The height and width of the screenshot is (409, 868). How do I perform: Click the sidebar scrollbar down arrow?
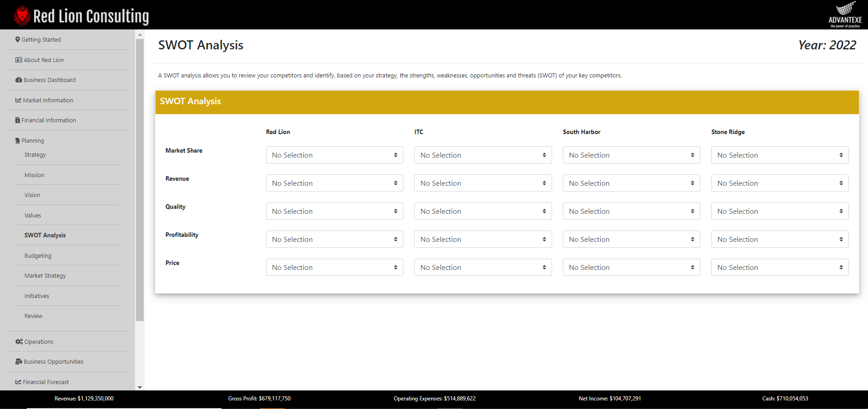pyautogui.click(x=140, y=388)
